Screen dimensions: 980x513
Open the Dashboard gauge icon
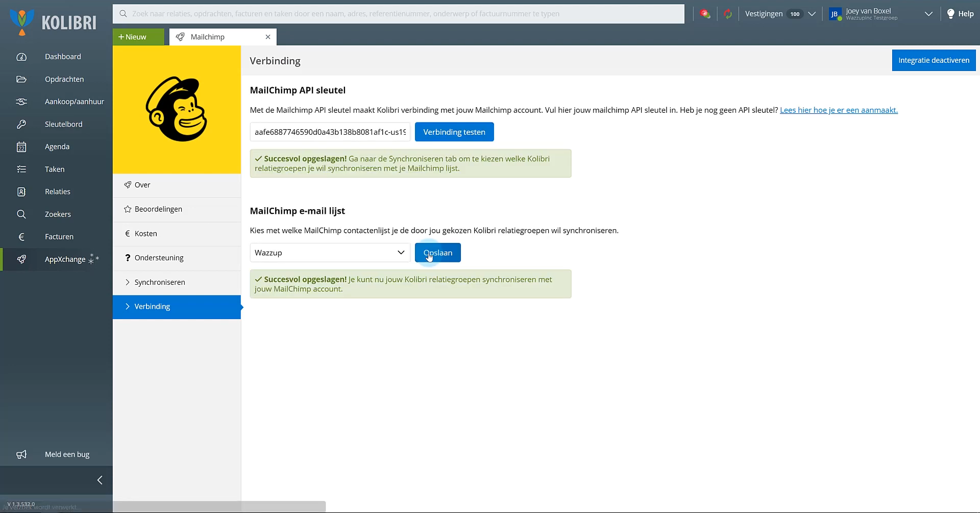click(x=21, y=57)
